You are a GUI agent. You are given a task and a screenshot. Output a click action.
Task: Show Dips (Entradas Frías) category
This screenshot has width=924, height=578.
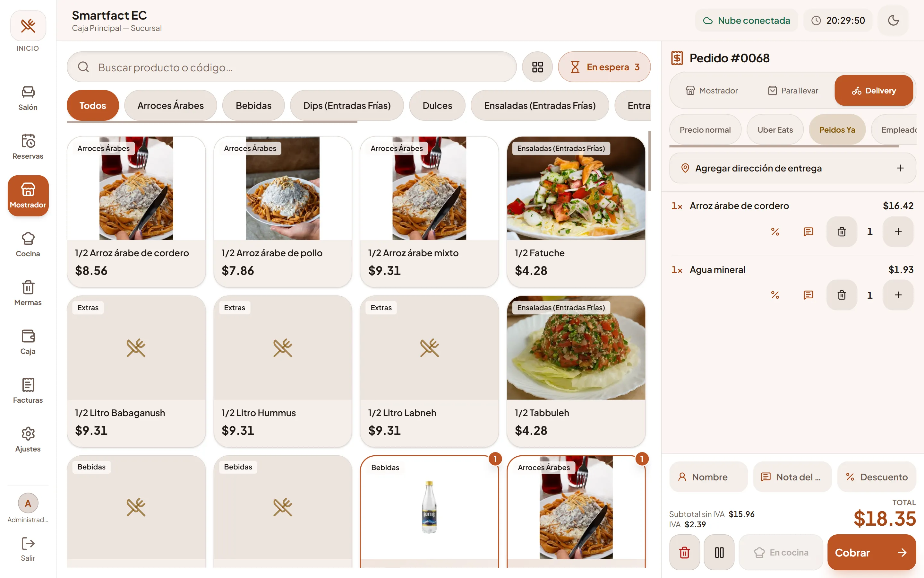347,106
